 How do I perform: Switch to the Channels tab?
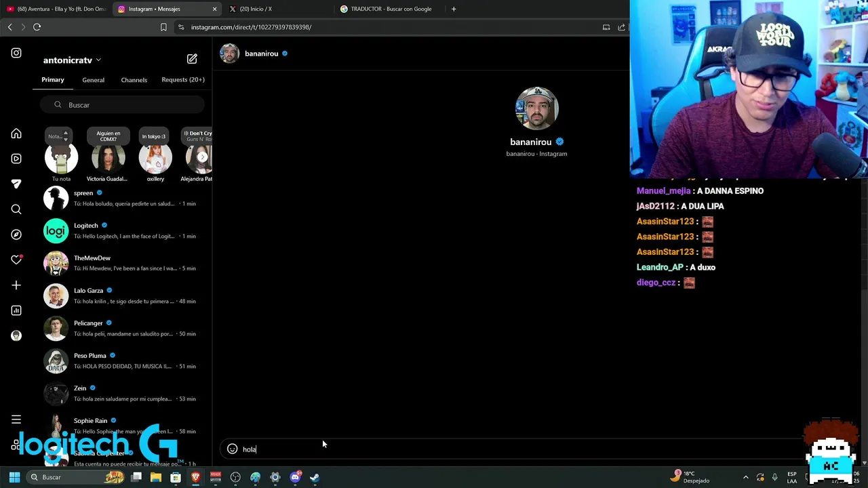(x=134, y=80)
